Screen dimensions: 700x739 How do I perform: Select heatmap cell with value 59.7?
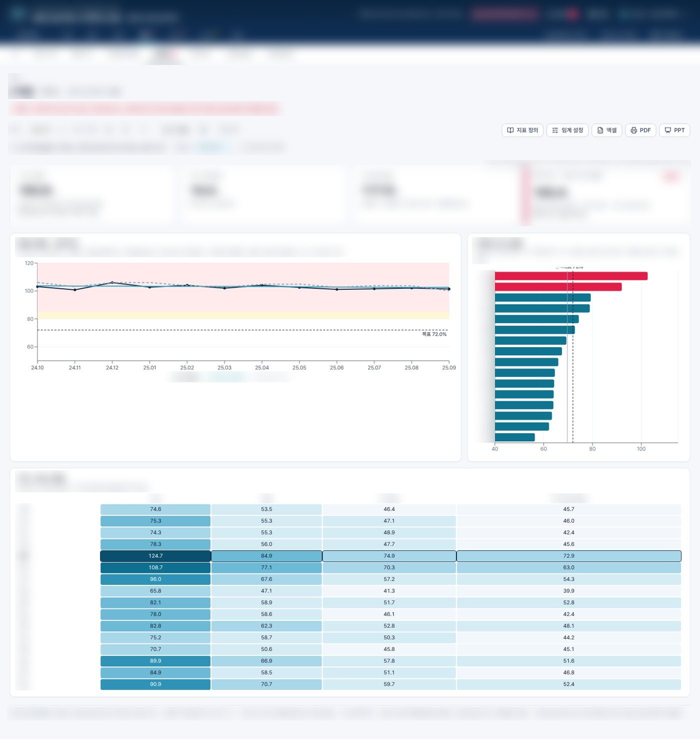pos(389,684)
